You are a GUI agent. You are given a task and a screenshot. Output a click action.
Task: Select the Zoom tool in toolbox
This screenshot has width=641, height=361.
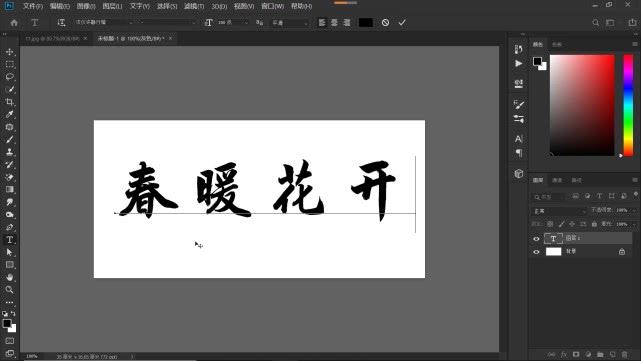9,290
